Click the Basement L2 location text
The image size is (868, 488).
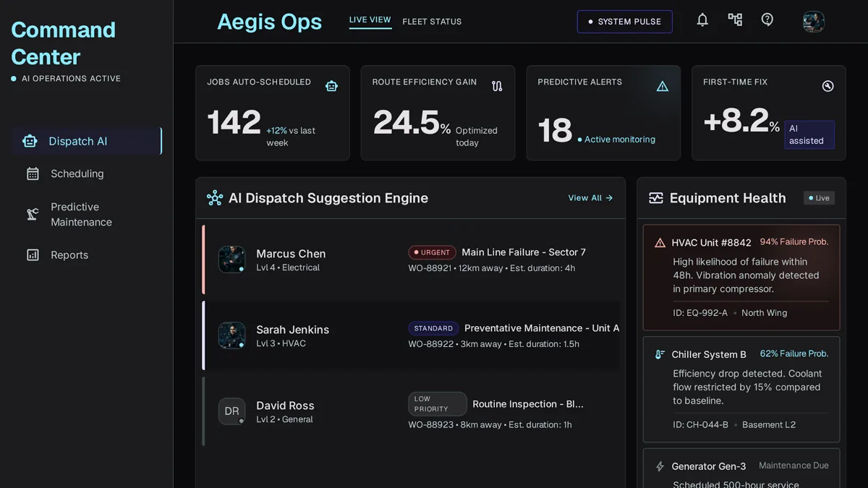pos(769,425)
